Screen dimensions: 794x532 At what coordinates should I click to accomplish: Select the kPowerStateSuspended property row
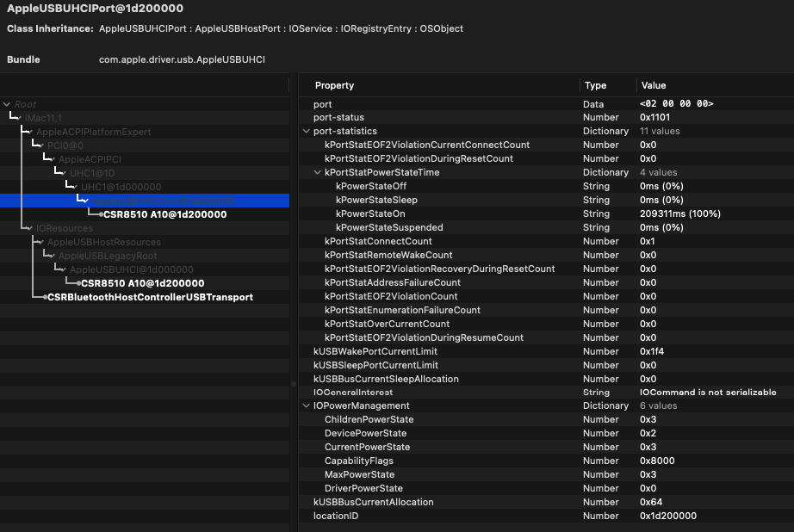pyautogui.click(x=546, y=227)
